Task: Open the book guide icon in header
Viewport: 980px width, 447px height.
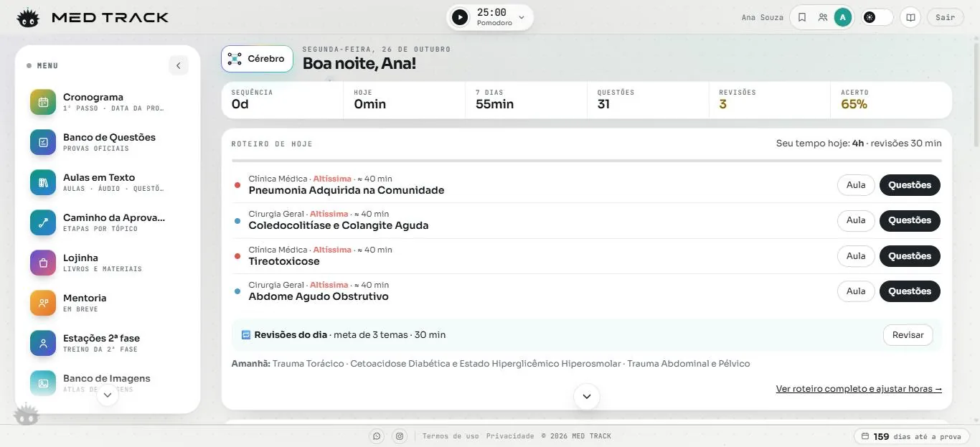Action: coord(910,17)
